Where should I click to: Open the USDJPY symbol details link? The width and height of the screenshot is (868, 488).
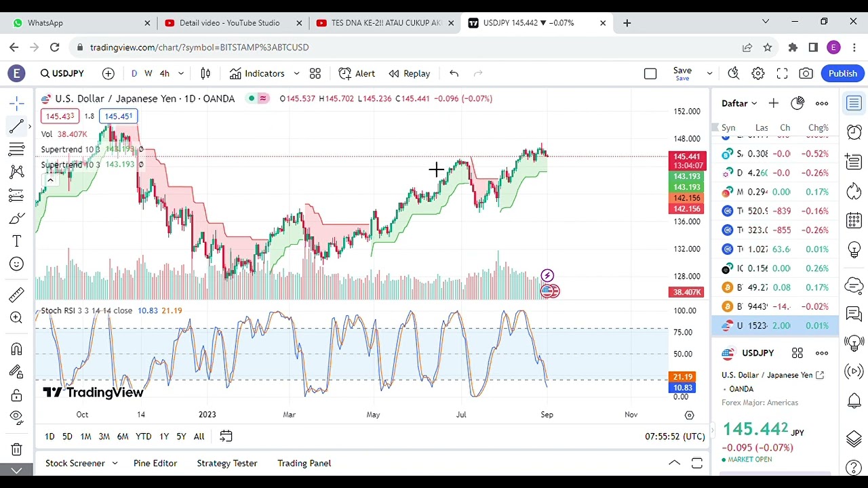820,375
